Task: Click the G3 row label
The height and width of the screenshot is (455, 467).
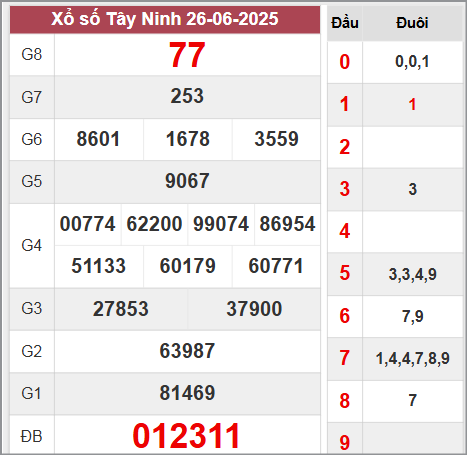Action: pyautogui.click(x=32, y=308)
